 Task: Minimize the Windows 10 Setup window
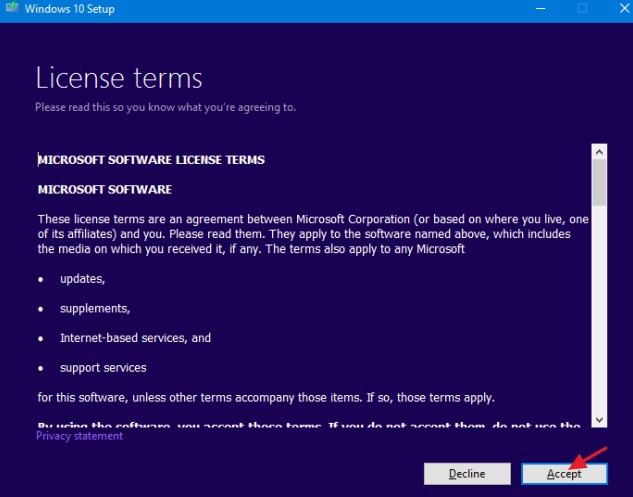[540, 8]
